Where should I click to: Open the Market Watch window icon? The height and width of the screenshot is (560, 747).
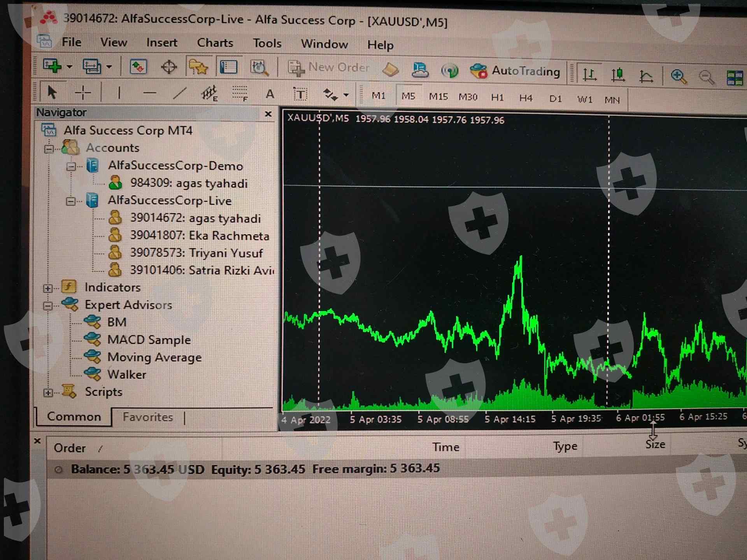click(138, 67)
